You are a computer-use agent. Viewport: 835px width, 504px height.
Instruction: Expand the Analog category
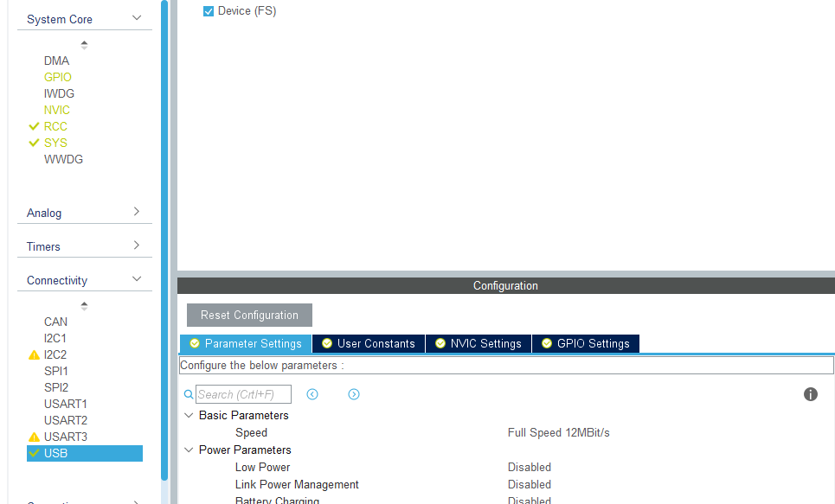137,212
